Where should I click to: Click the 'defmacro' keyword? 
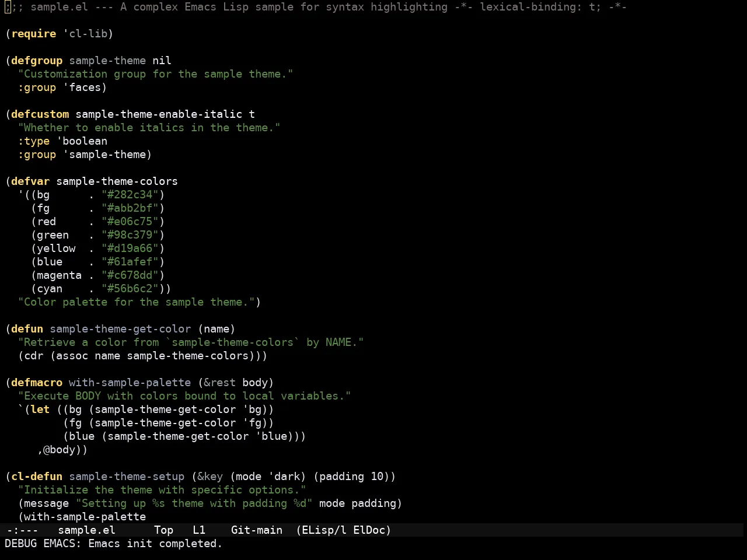click(x=37, y=383)
